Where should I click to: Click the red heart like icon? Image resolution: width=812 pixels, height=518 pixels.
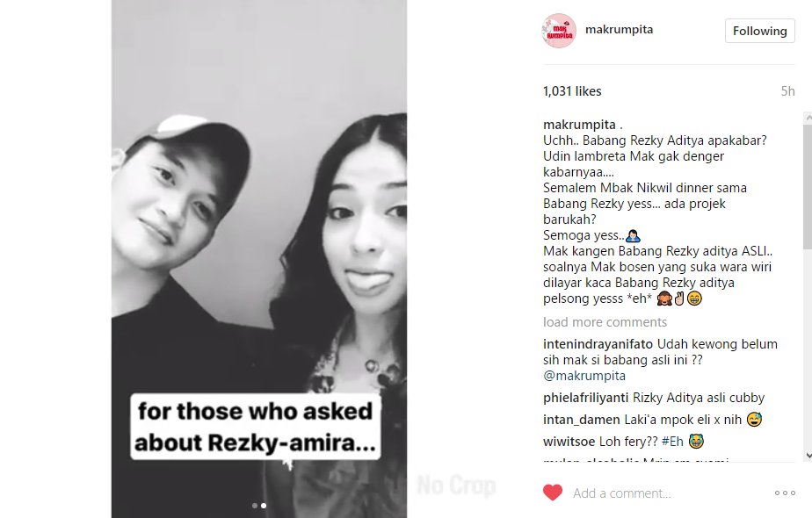pos(553,493)
